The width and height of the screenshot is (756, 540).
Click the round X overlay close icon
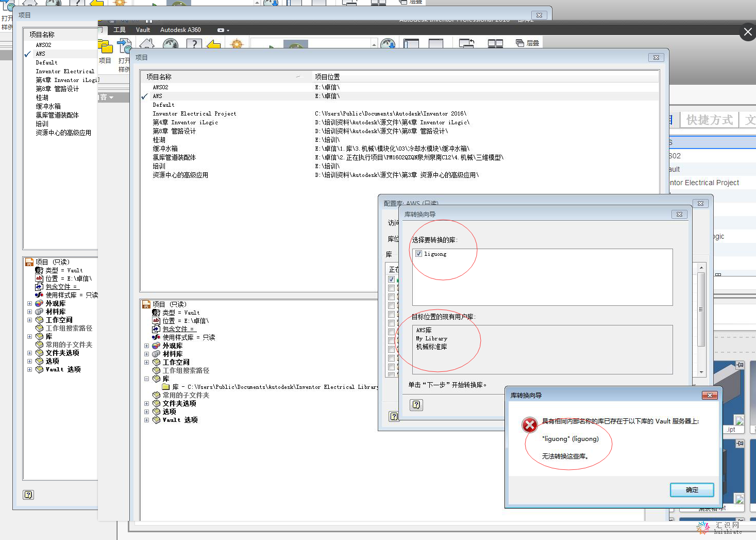click(748, 32)
